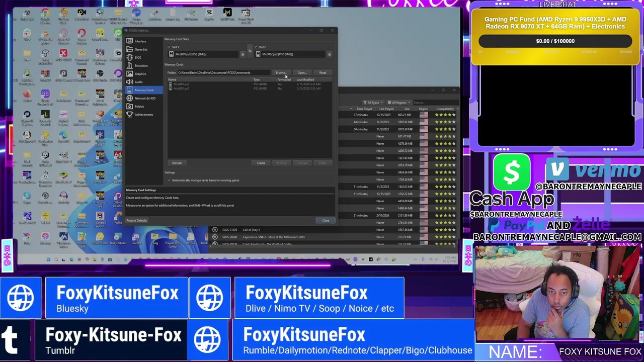Sort memory cards by Name column
Viewport: 644px width, 362px height.
(210, 80)
